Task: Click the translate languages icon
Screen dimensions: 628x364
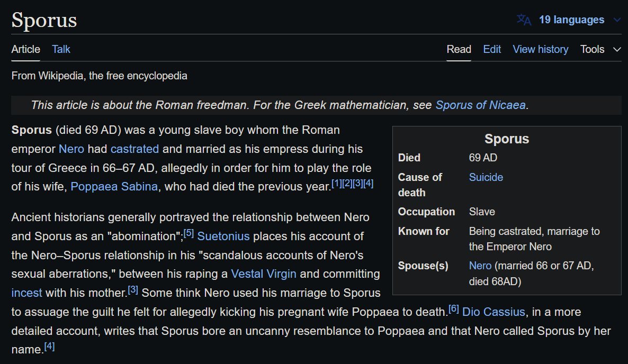Action: tap(524, 20)
